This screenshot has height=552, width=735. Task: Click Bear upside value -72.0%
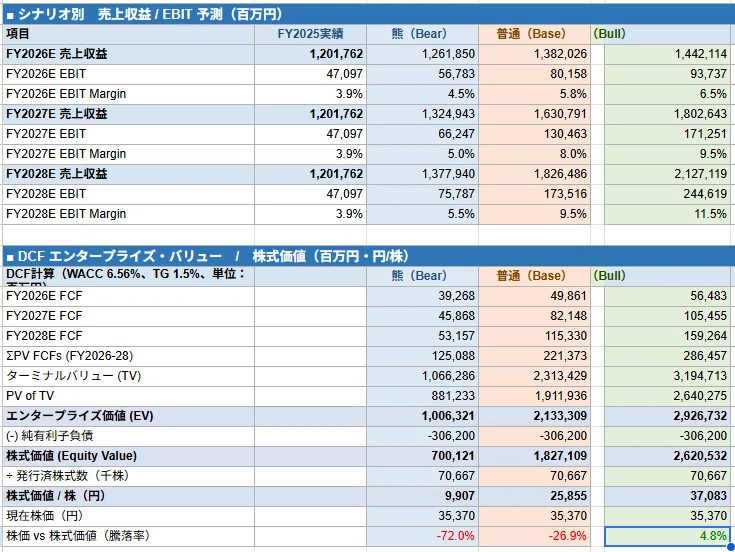click(x=456, y=536)
